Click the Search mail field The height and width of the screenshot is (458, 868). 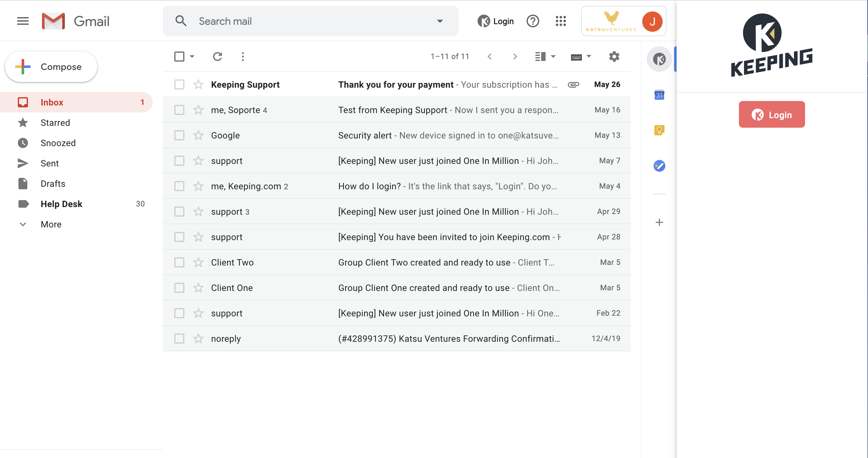click(x=310, y=21)
